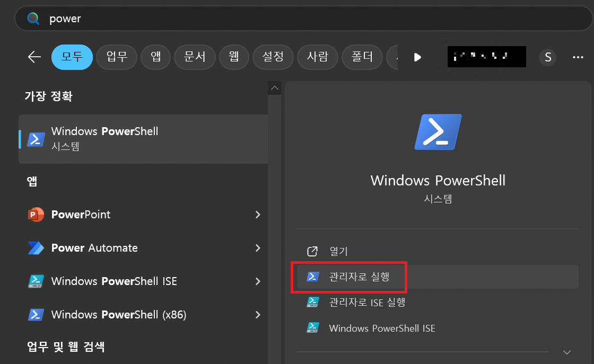Image resolution: width=594 pixels, height=364 pixels.
Task: Click the search box containing 'power'
Action: click(x=304, y=18)
